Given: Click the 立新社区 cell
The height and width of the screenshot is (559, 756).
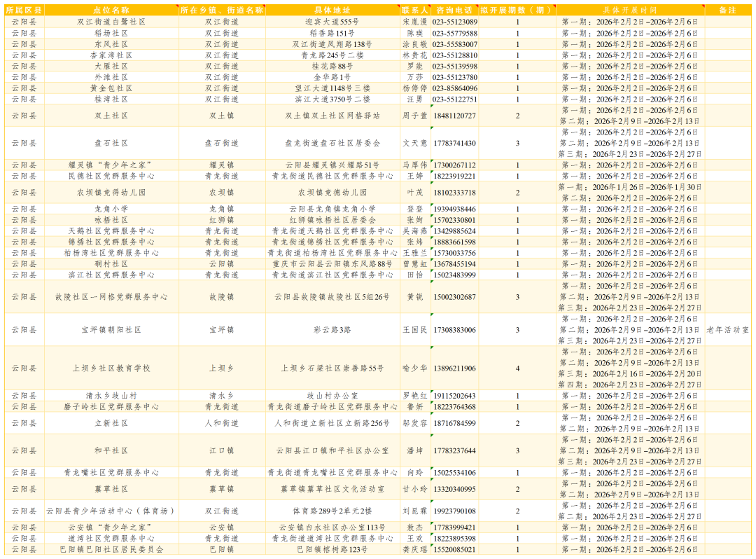Looking at the screenshot, I should (111, 423).
